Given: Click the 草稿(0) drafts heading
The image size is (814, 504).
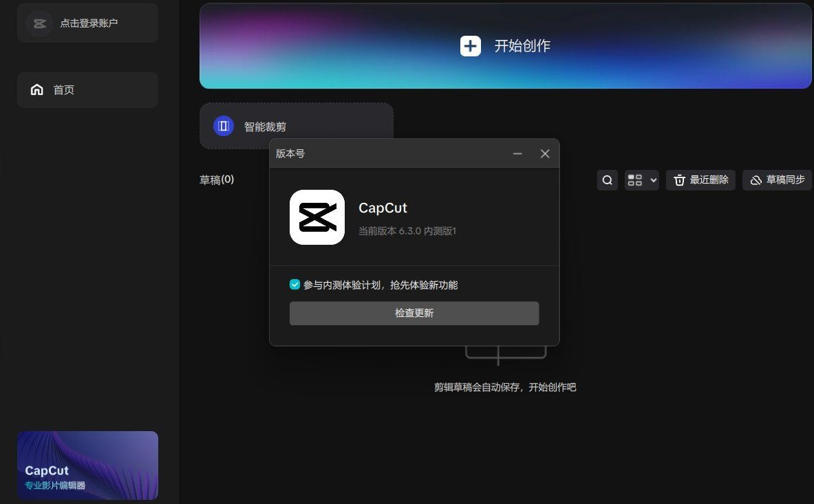Looking at the screenshot, I should click(217, 179).
